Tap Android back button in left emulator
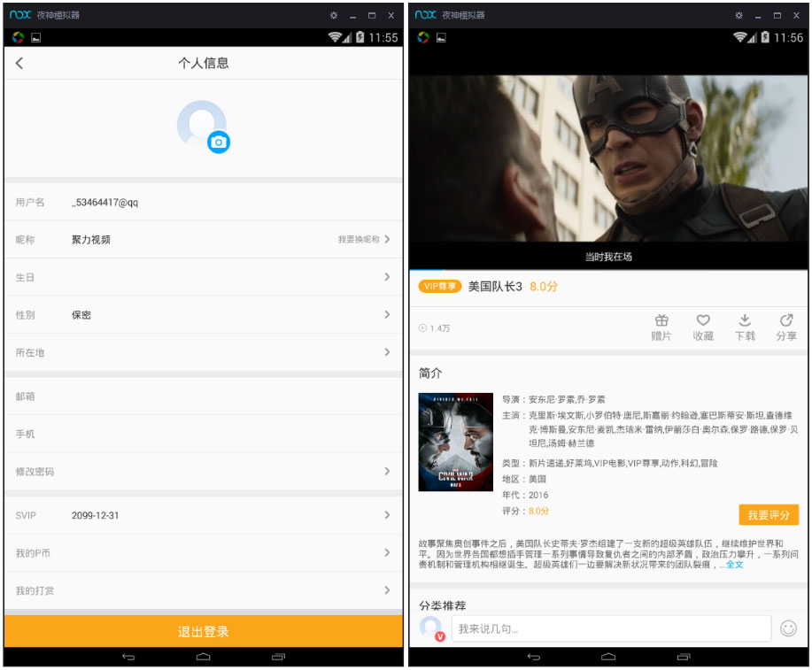 point(128,657)
